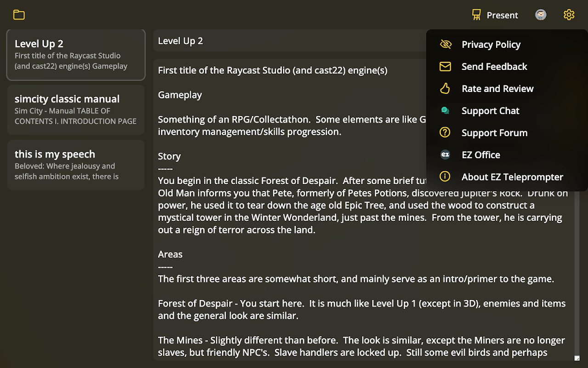The height and width of the screenshot is (368, 588).
Task: Click the About info circle icon
Action: [445, 177]
